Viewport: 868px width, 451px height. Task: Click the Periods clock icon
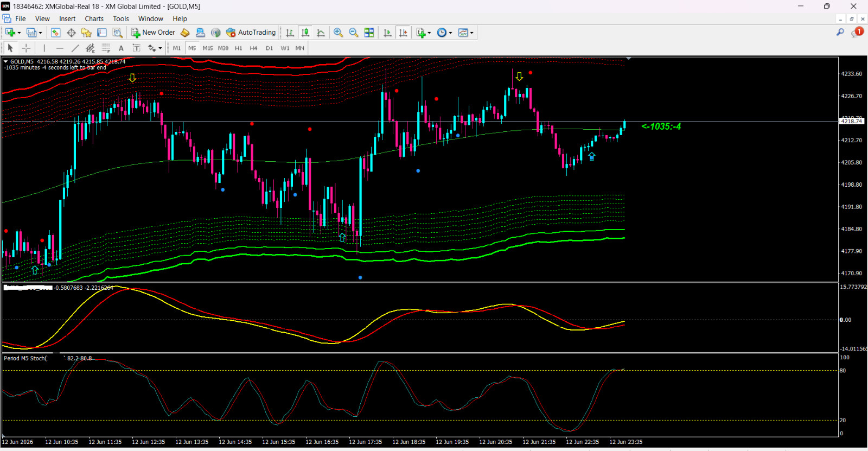tap(442, 33)
